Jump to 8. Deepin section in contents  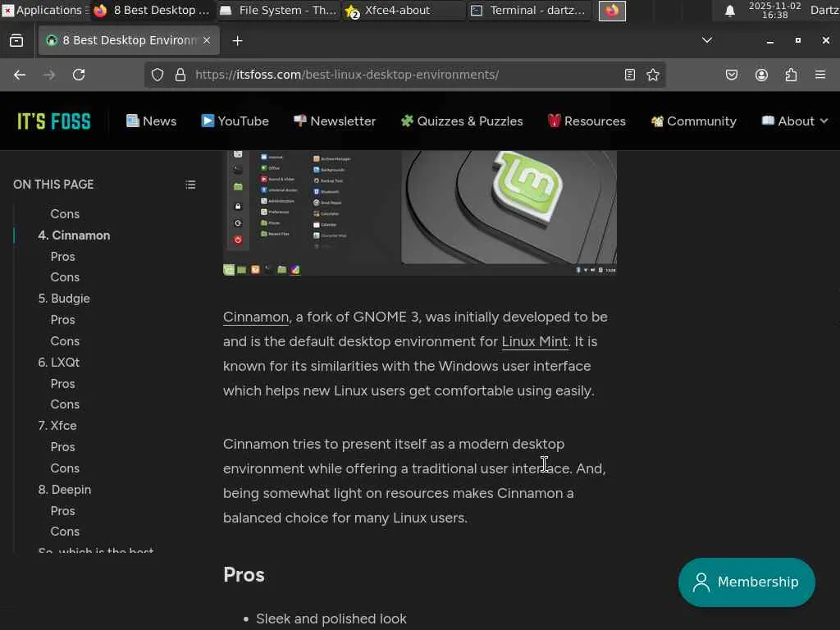click(x=65, y=490)
